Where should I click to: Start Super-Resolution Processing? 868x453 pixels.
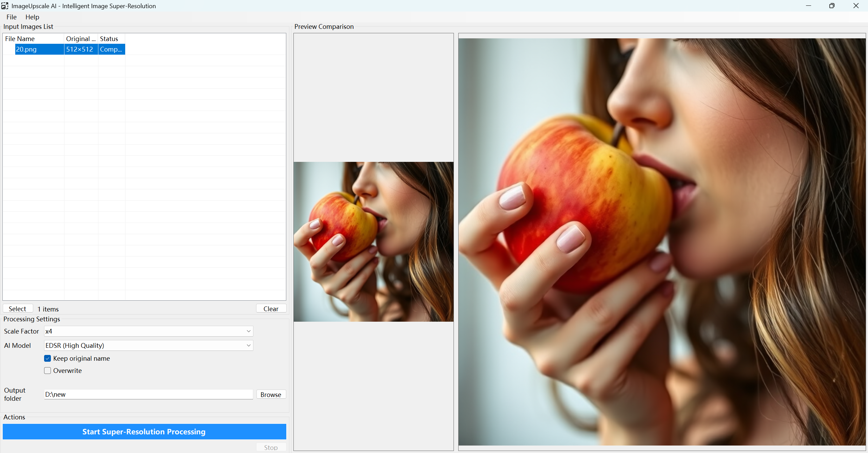144,432
